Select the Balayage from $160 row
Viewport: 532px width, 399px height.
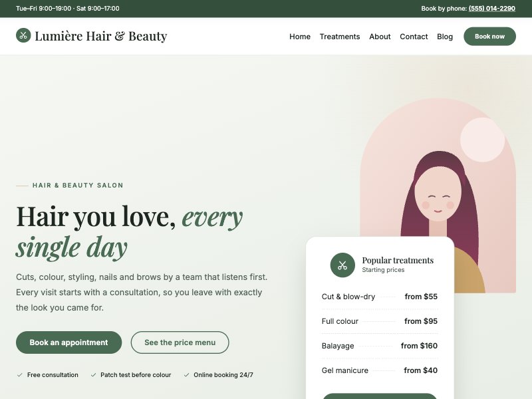(x=379, y=346)
